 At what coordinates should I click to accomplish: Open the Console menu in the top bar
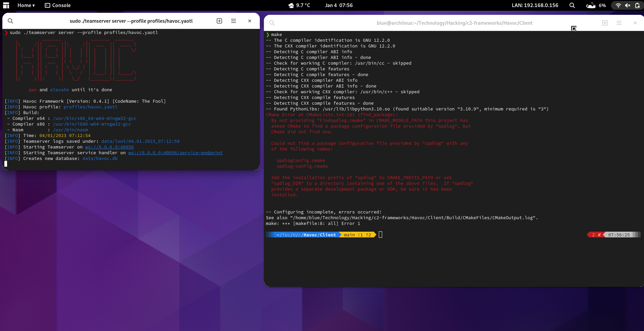tap(57, 5)
